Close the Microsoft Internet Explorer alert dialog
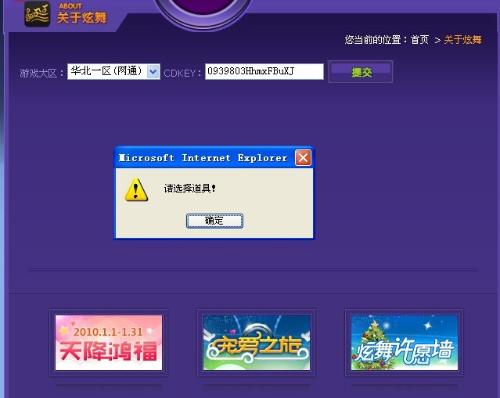500x398 pixels. pyautogui.click(x=303, y=158)
